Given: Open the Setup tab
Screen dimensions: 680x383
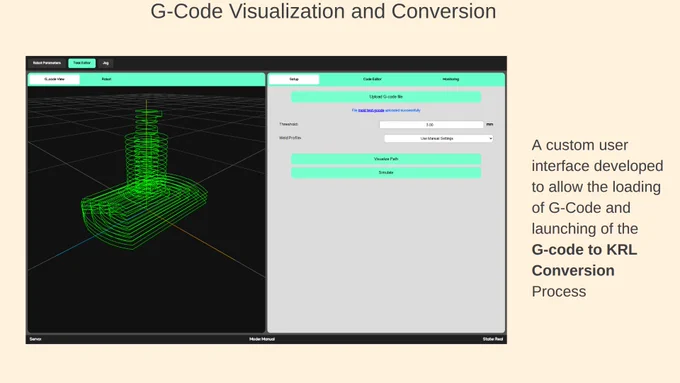Looking at the screenshot, I should coord(294,79).
